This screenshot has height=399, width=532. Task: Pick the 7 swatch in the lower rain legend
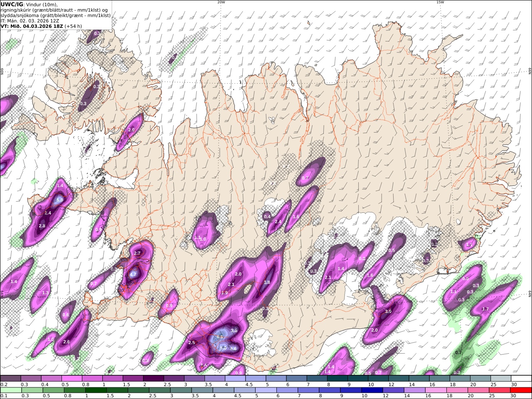308,390
